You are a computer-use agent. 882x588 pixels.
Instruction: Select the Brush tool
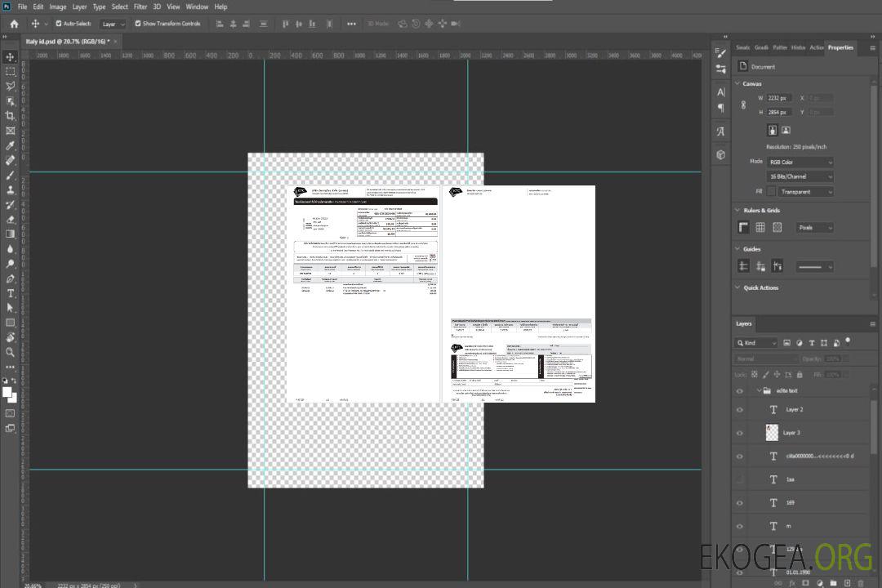click(10, 175)
